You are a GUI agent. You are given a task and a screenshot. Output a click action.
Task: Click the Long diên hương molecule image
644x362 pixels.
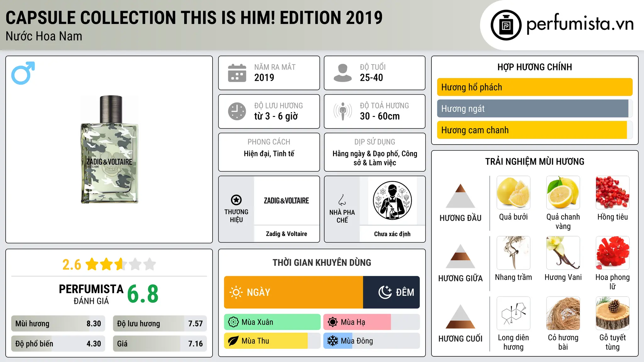point(514,313)
